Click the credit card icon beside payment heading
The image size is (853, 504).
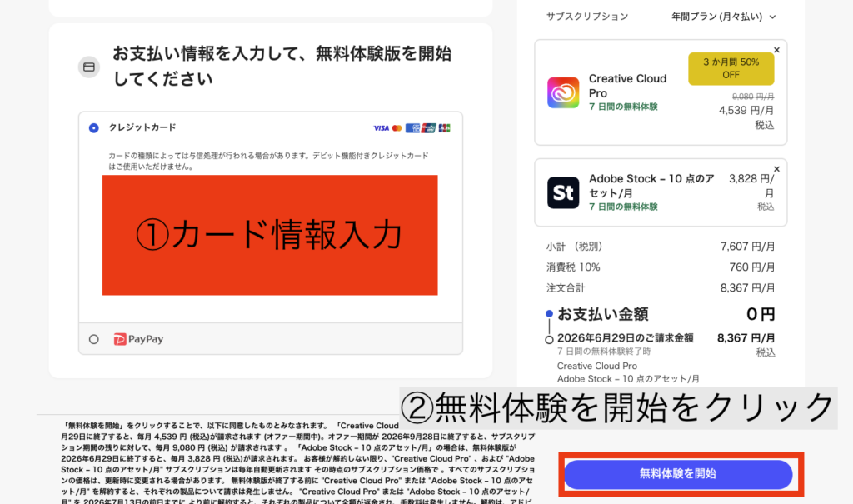88,67
